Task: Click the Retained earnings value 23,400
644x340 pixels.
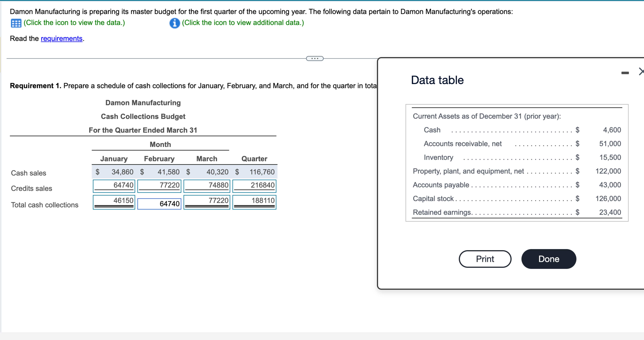Action: click(610, 212)
